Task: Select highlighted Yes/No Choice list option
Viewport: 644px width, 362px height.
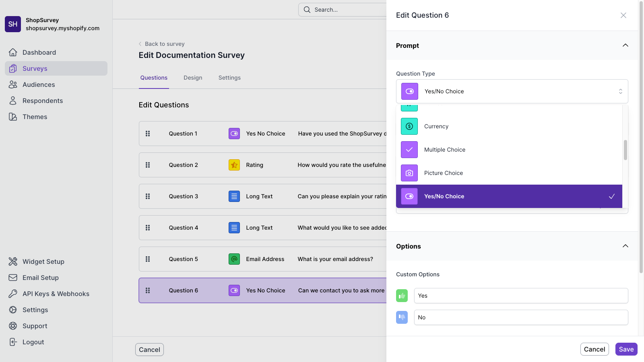Action: pos(509,196)
